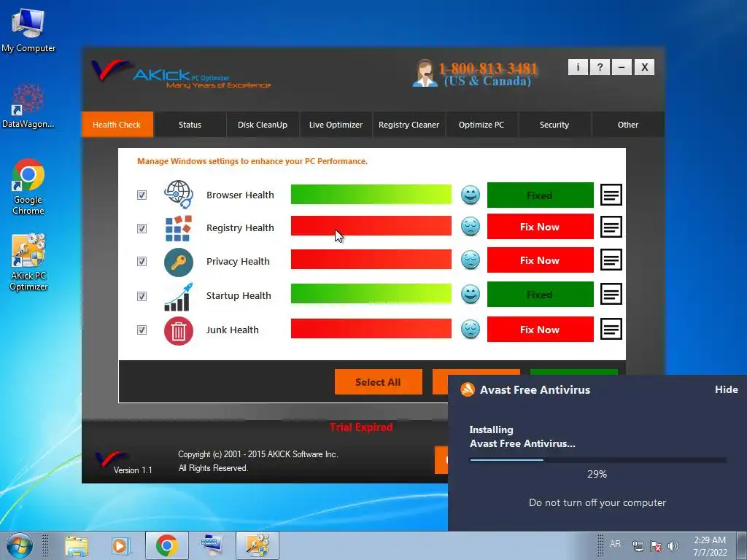Open Google Chrome desktop shortcut

click(x=28, y=187)
